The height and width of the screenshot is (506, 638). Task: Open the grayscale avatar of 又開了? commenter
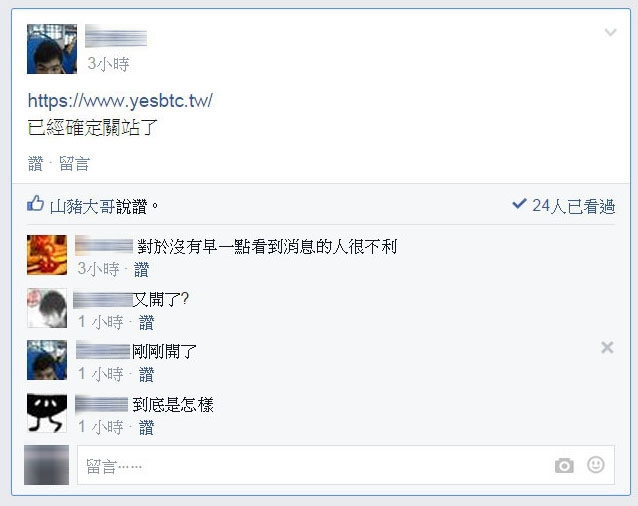47,308
